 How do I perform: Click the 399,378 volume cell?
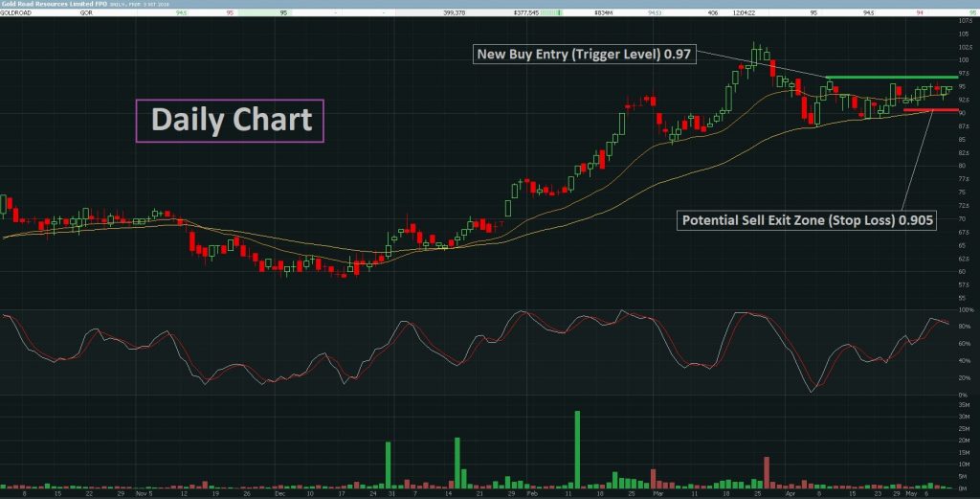click(x=454, y=12)
